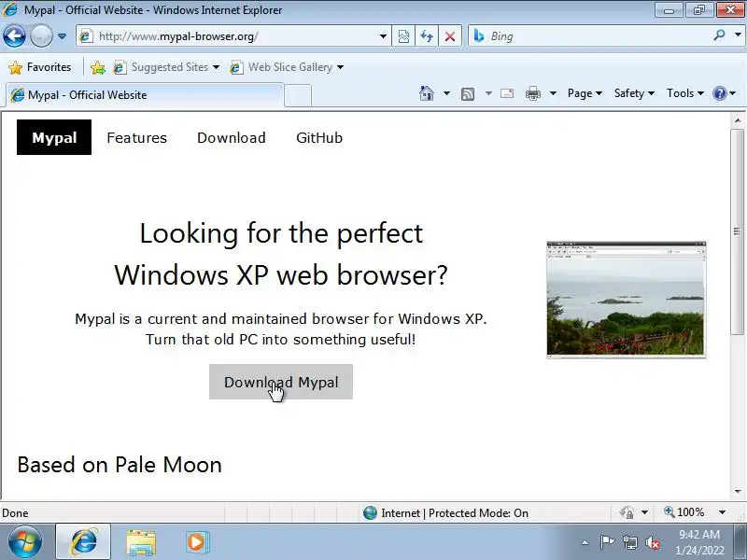Click the browser screenshot thumbnail
747x560 pixels.
626,299
